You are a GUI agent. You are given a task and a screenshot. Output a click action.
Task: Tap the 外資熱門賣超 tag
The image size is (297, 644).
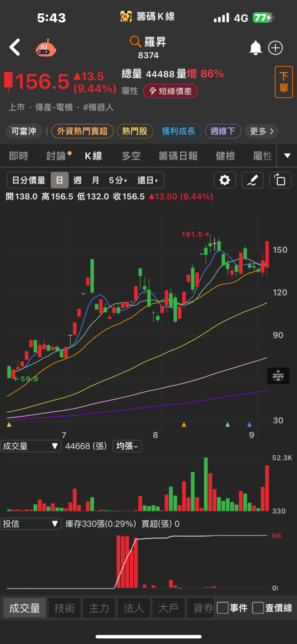pos(82,132)
